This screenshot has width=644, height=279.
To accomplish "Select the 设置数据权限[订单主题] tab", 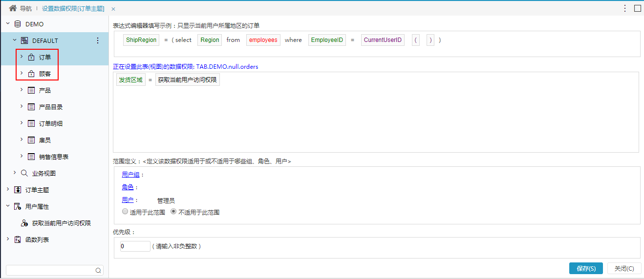I will (73, 9).
